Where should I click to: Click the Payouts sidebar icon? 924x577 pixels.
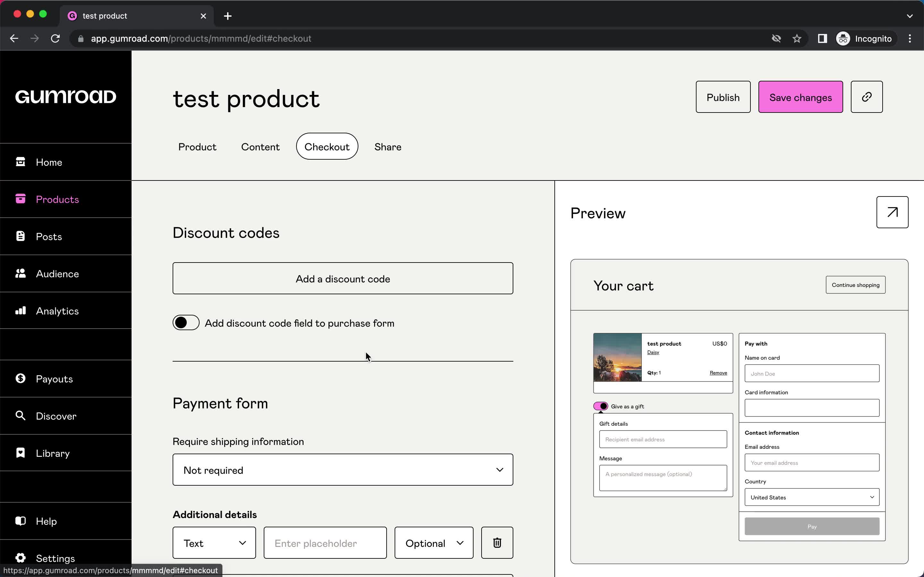[20, 378]
